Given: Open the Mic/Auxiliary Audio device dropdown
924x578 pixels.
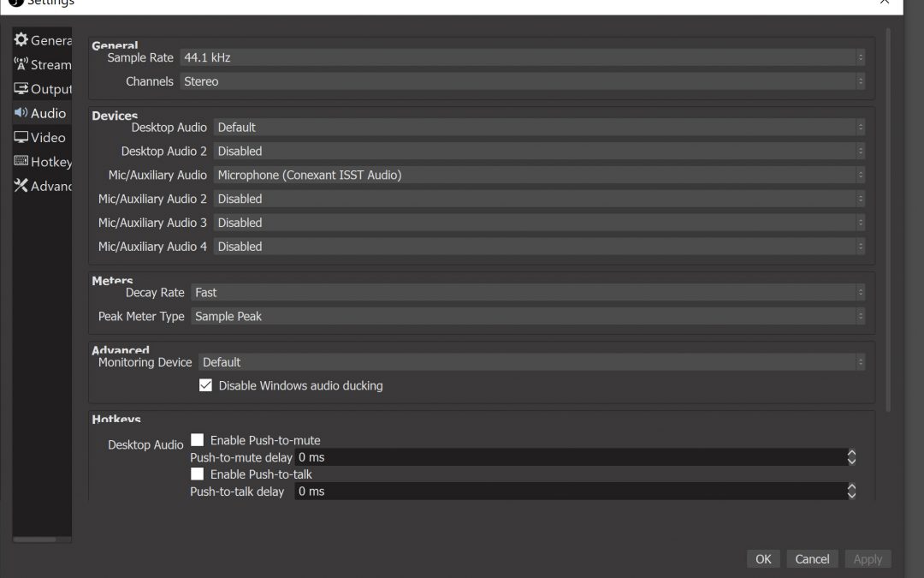Looking at the screenshot, I should 539,175.
